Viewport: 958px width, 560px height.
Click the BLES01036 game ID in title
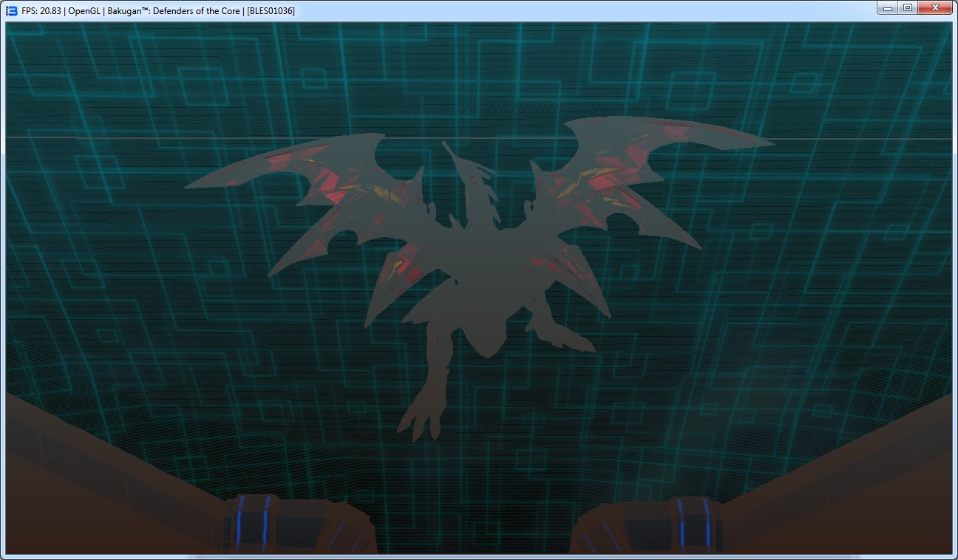coord(271,11)
